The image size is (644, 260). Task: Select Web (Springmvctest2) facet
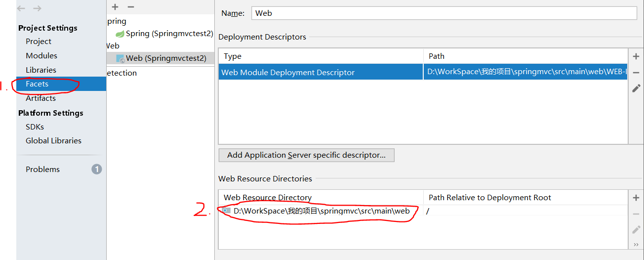[165, 58]
